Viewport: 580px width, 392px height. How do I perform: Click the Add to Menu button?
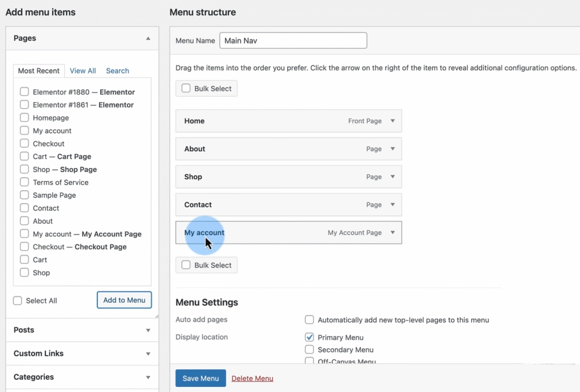[x=124, y=300]
